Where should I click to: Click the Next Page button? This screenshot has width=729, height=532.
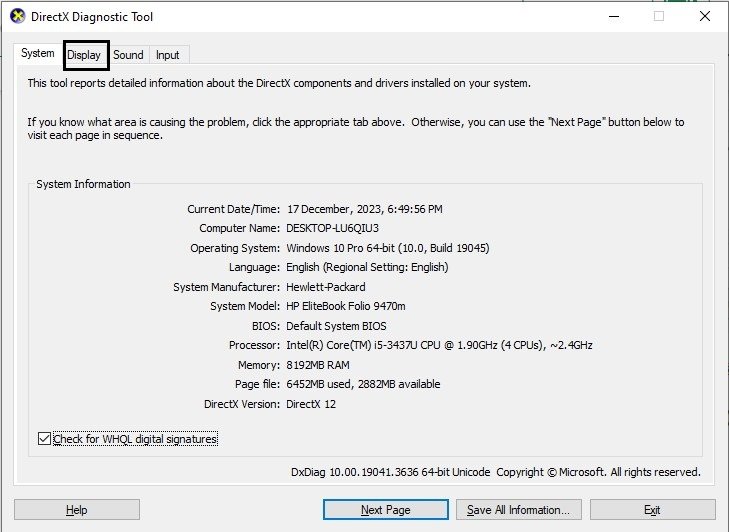[386, 510]
